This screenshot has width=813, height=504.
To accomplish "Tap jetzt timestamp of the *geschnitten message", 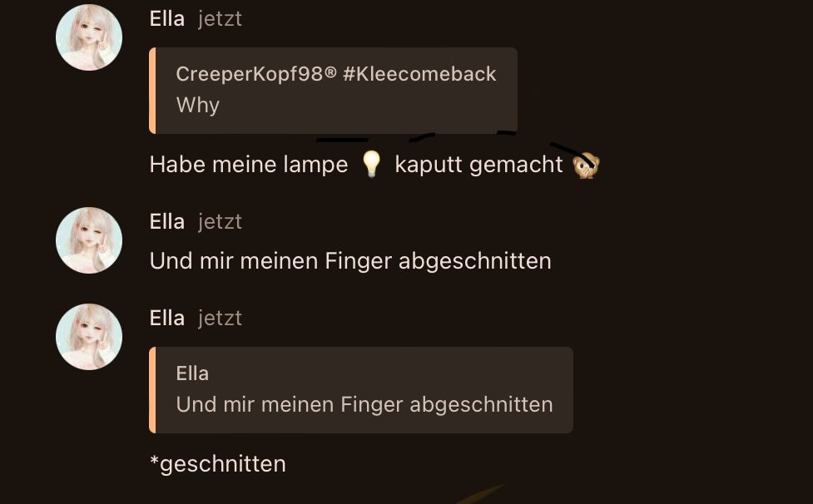I will [x=220, y=319].
